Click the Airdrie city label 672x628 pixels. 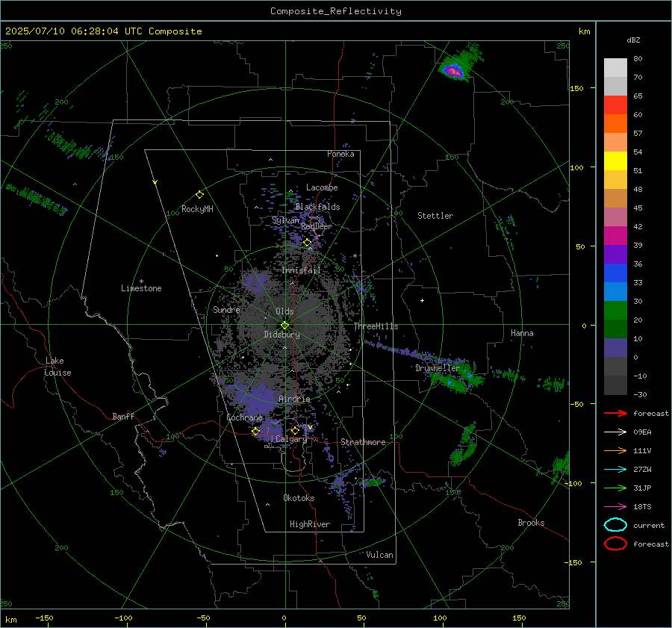(x=294, y=399)
